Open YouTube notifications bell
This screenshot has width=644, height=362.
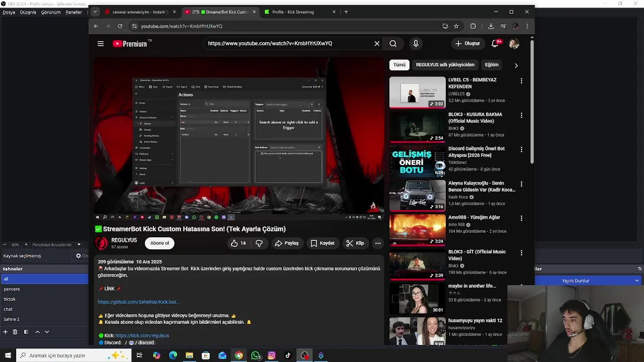click(x=495, y=44)
